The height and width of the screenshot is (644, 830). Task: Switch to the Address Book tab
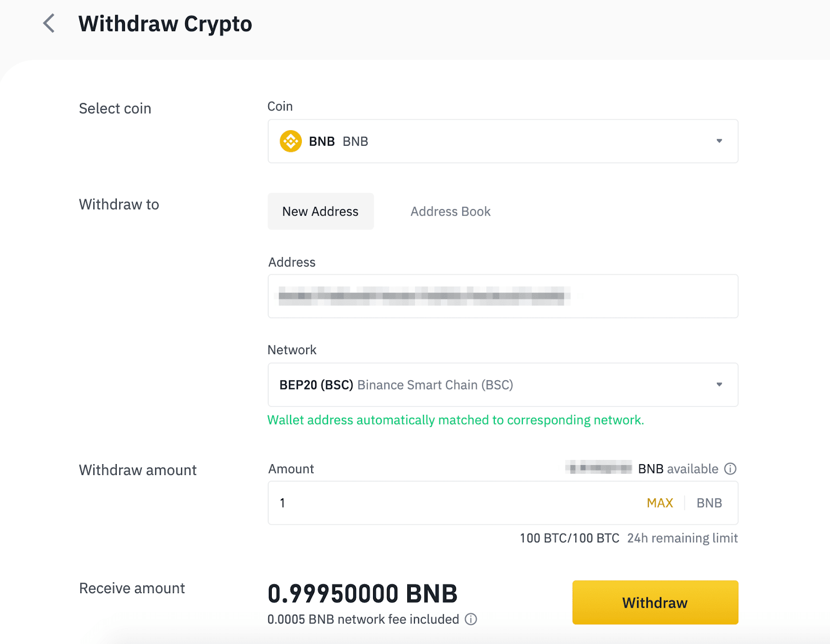(x=450, y=212)
